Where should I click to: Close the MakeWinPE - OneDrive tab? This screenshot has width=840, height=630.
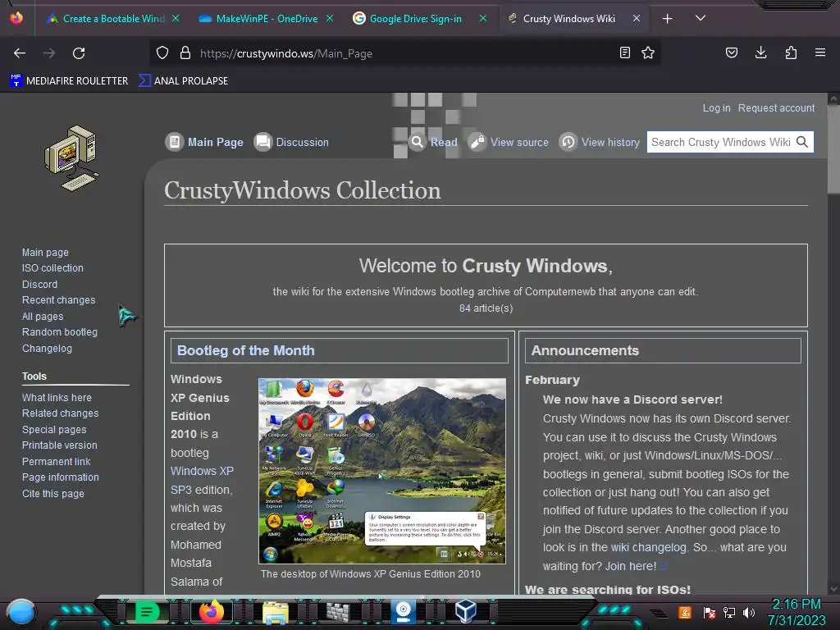pyautogui.click(x=330, y=19)
